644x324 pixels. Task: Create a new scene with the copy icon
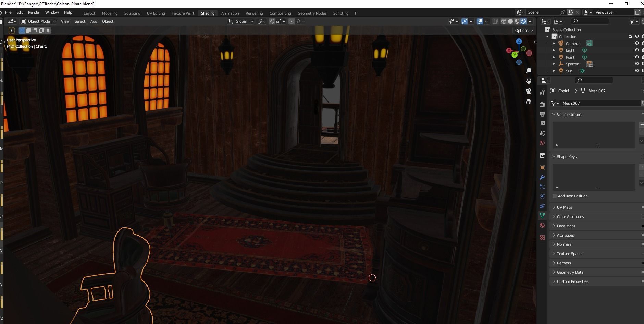[x=570, y=12]
